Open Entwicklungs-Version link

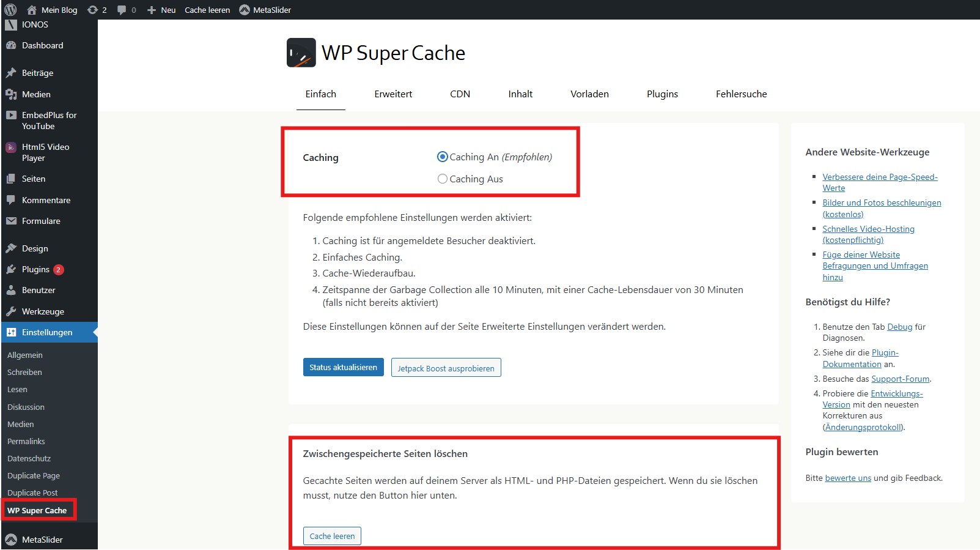pos(872,399)
